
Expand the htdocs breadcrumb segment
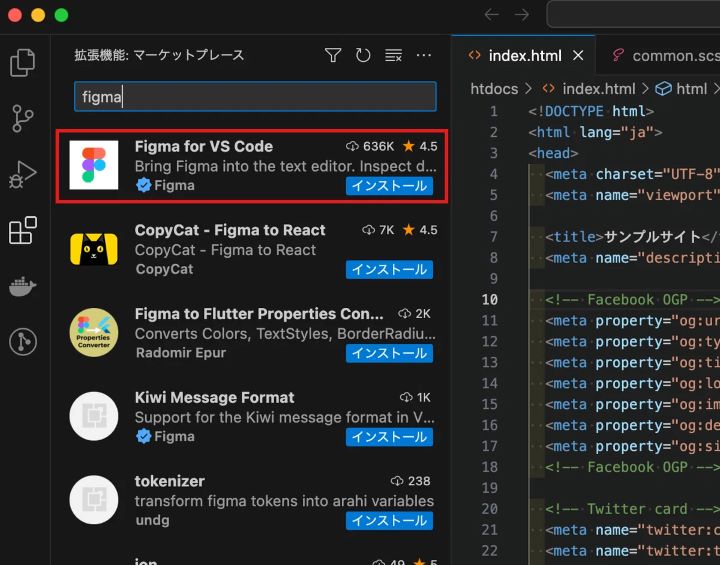[x=494, y=88]
